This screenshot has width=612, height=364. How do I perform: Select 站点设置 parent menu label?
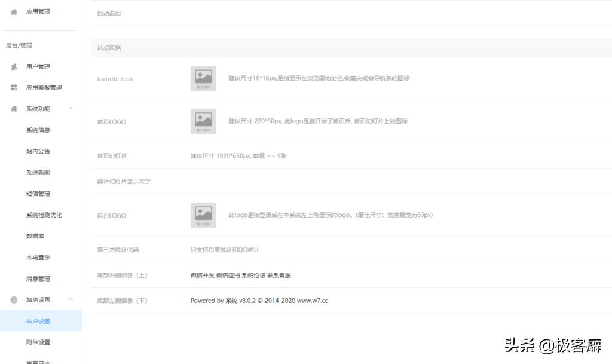[x=38, y=299]
